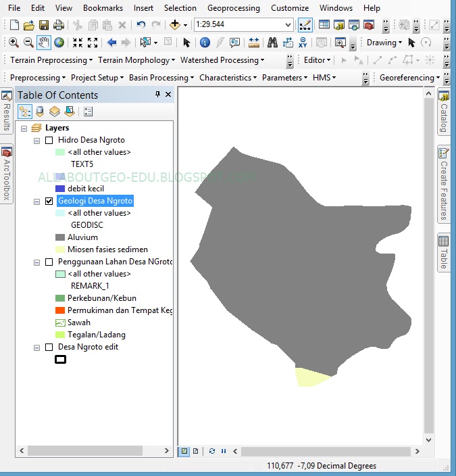Collapse Hidro Desa Ngroto legend
This screenshot has width=456, height=476.
tap(36, 141)
